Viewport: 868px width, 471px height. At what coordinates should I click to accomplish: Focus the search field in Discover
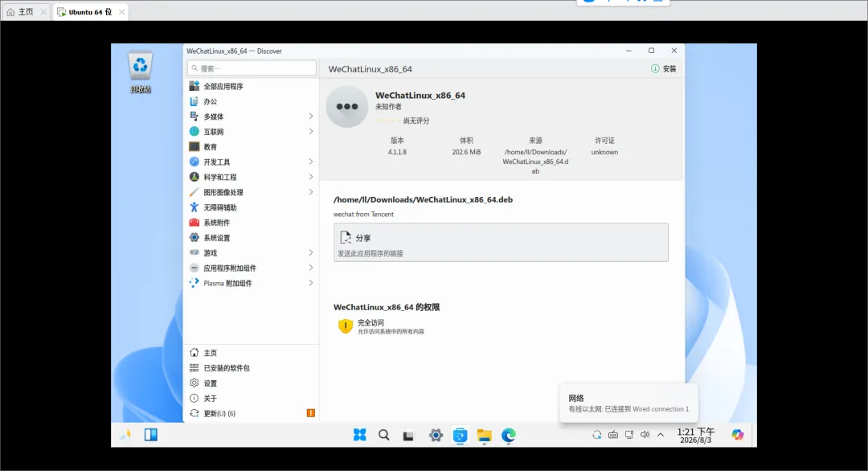pos(252,68)
